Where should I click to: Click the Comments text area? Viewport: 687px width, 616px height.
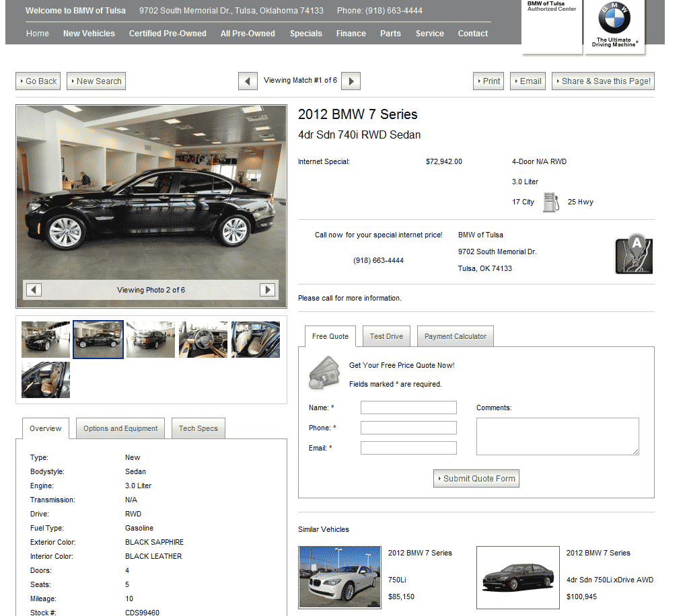[x=557, y=436]
